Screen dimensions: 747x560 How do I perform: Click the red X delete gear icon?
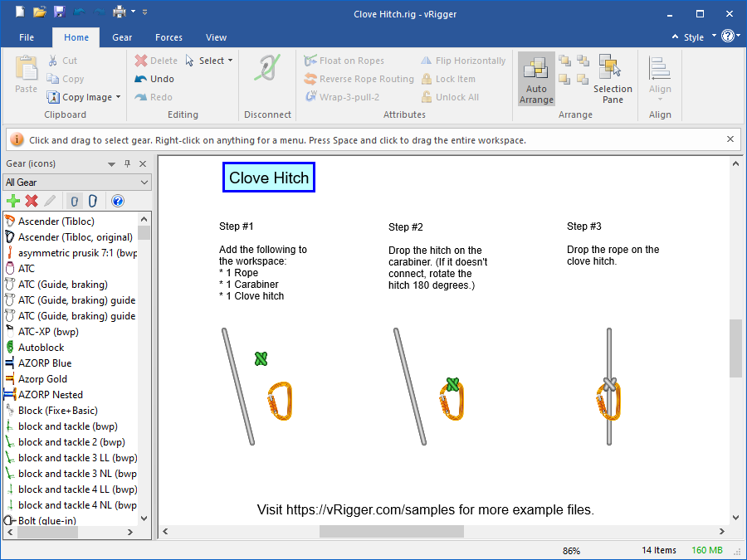[32, 201]
